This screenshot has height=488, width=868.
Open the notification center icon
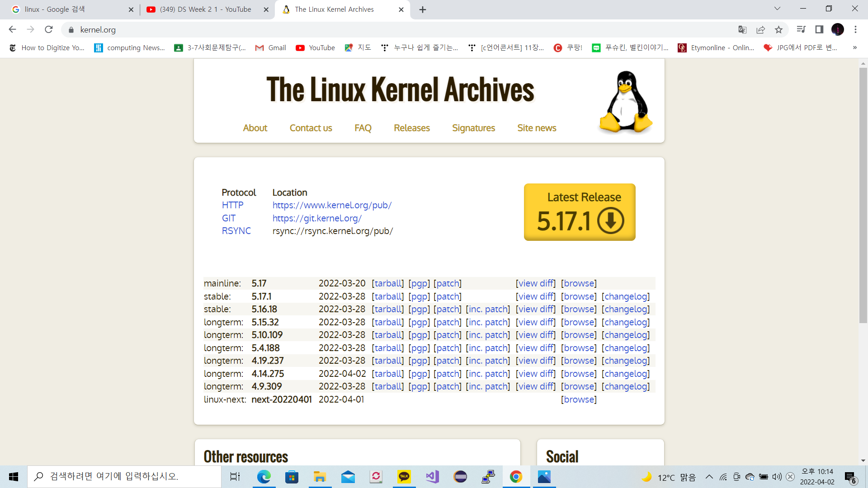[850, 477]
